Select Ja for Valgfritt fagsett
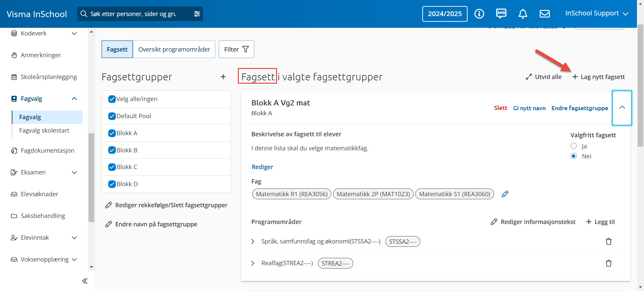The width and height of the screenshot is (644, 291). coord(574,146)
